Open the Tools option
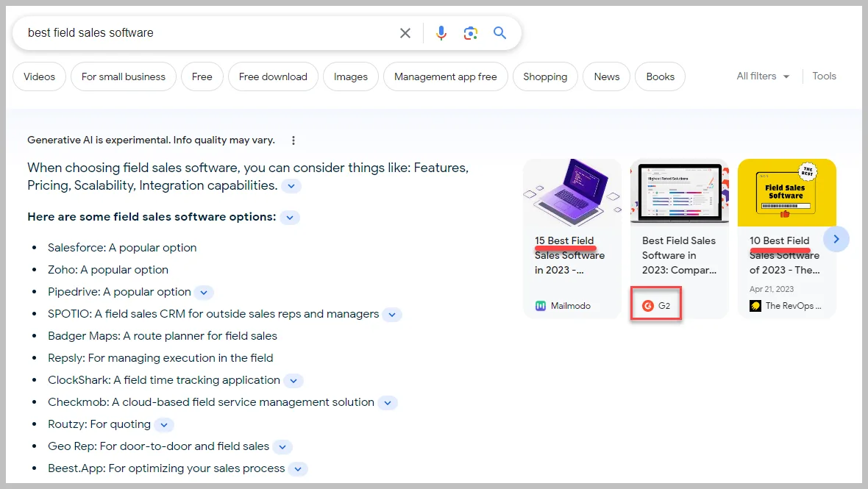 point(824,76)
